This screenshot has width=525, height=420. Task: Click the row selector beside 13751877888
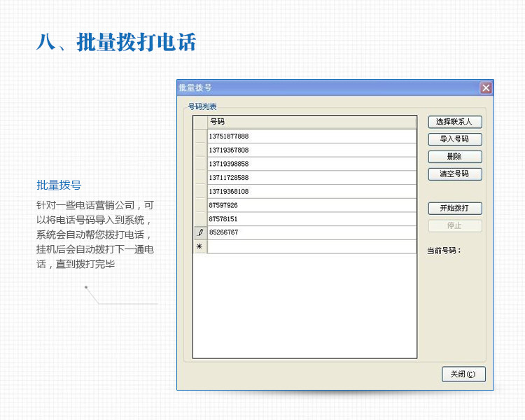click(201, 136)
